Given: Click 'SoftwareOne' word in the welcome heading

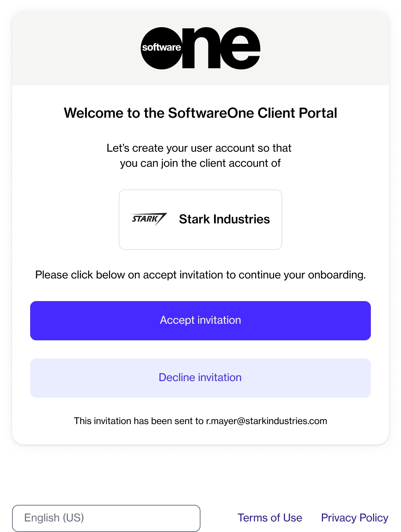Looking at the screenshot, I should point(211,113).
